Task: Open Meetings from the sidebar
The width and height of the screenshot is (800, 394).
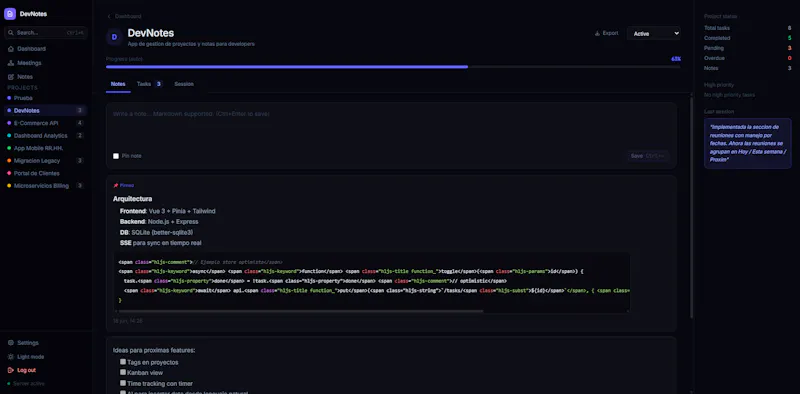Action: [45, 63]
